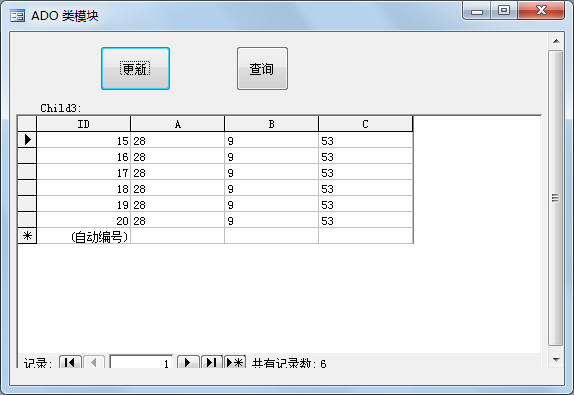Go to next record navigation button
This screenshot has width=574, height=395.
[188, 362]
